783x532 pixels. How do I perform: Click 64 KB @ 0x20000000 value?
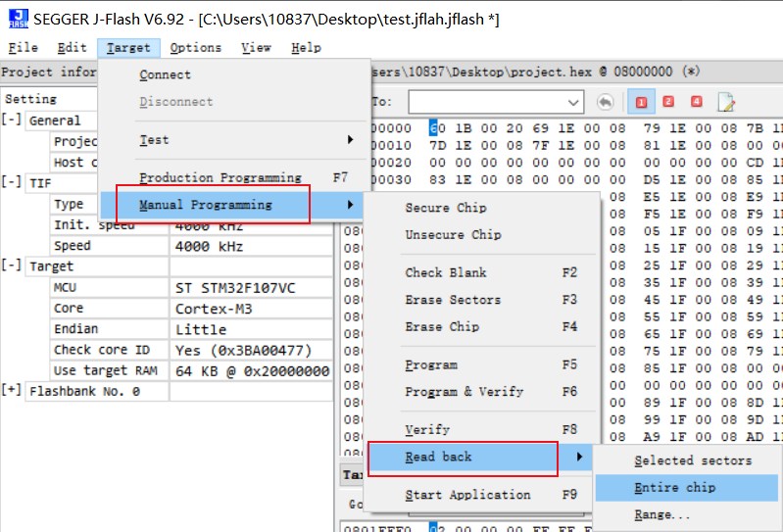(252, 371)
